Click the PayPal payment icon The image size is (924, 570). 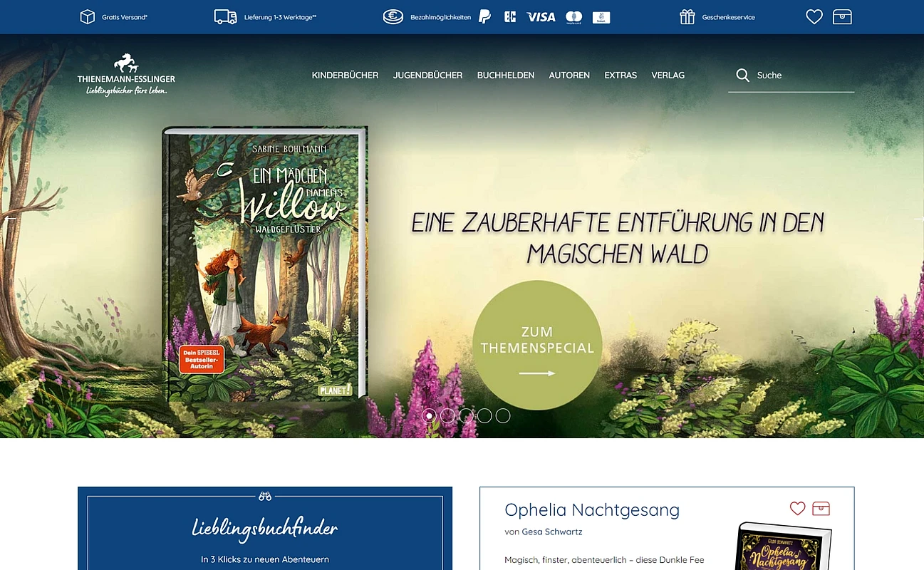[x=484, y=16]
